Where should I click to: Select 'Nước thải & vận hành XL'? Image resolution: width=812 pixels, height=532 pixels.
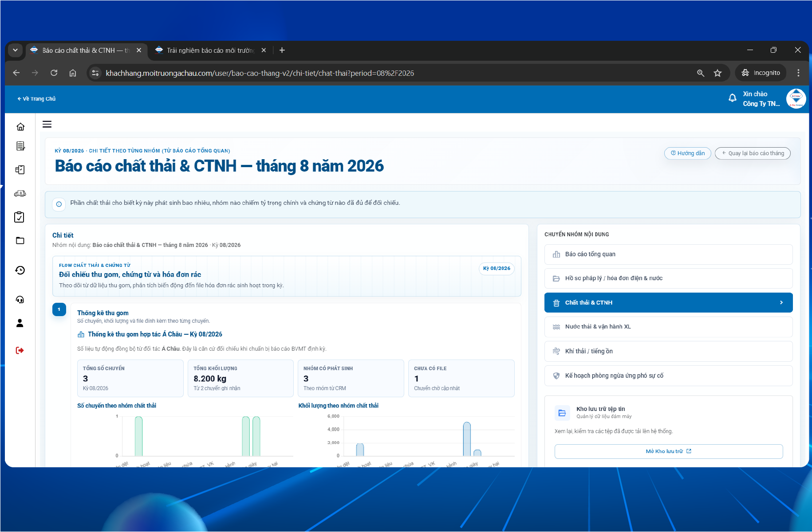click(668, 327)
